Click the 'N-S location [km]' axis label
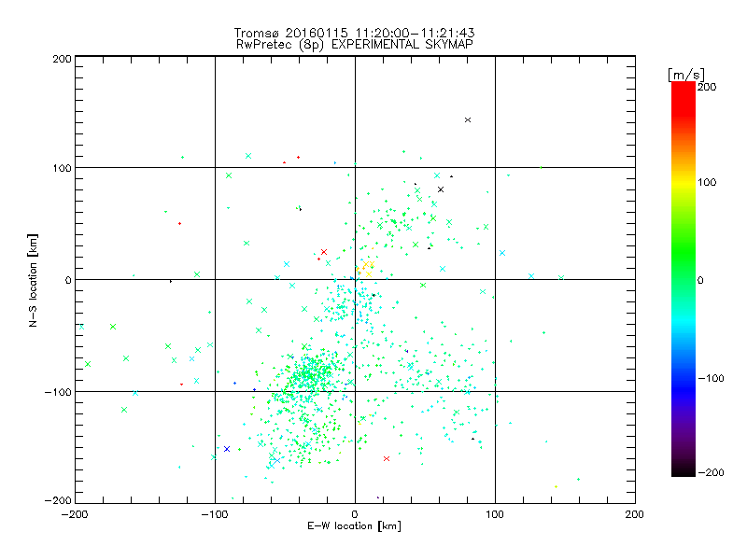Image resolution: width=747 pixels, height=560 pixels. [33, 280]
